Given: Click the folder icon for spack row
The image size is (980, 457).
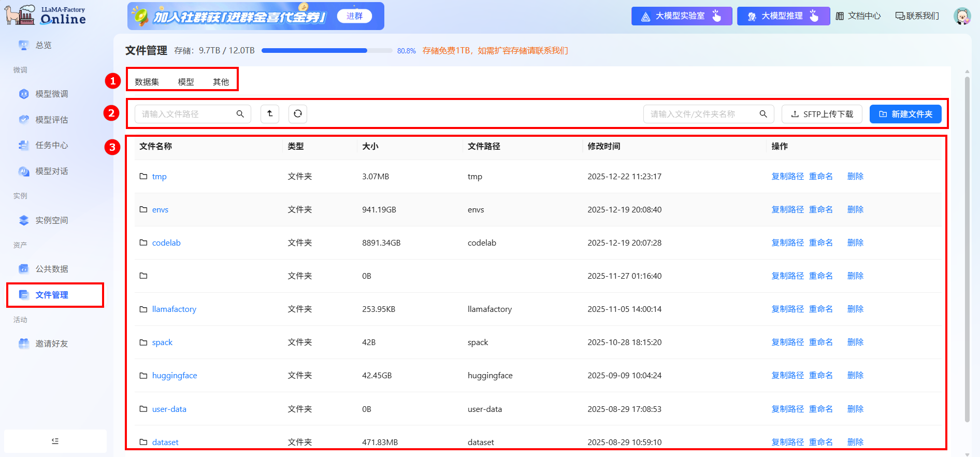Looking at the screenshot, I should coord(143,342).
